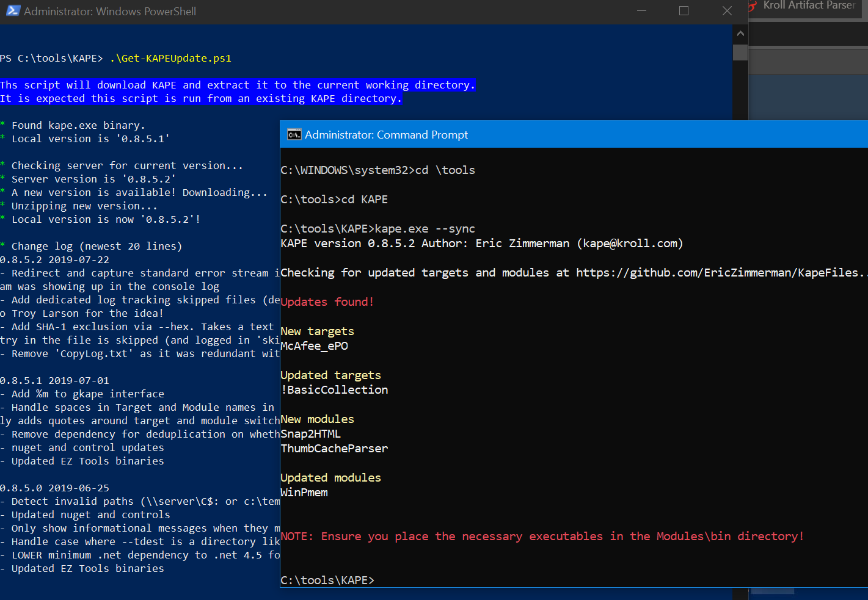Click the Command Prompt window icon
Image resolution: width=868 pixels, height=600 pixels.
pyautogui.click(x=294, y=135)
